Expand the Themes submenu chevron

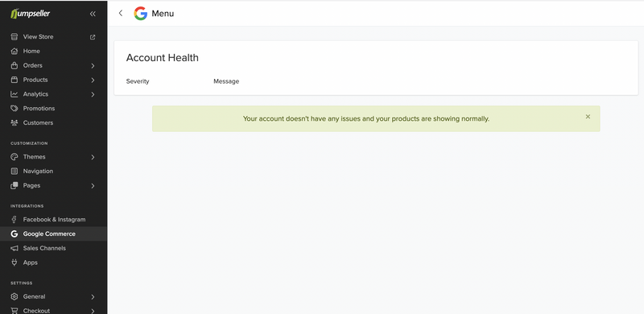93,157
